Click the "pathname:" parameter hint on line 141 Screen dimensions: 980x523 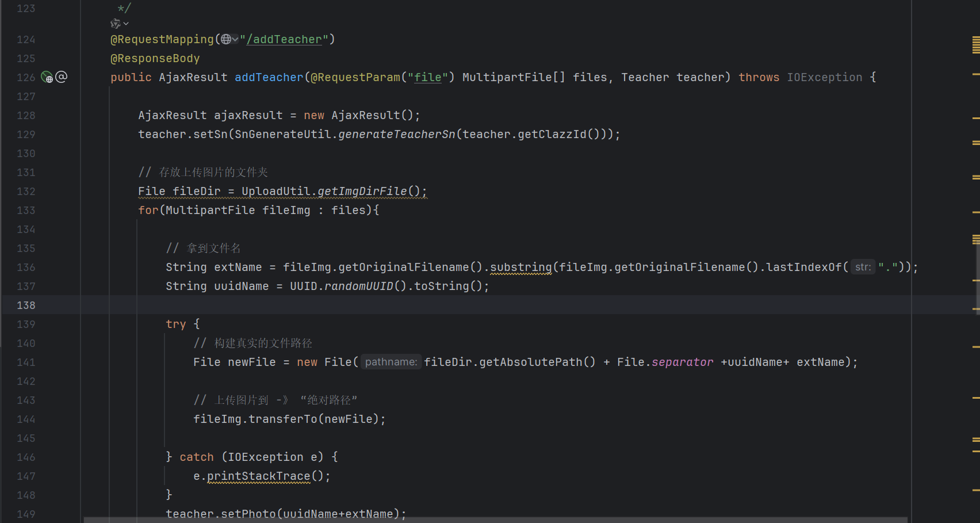tap(391, 362)
